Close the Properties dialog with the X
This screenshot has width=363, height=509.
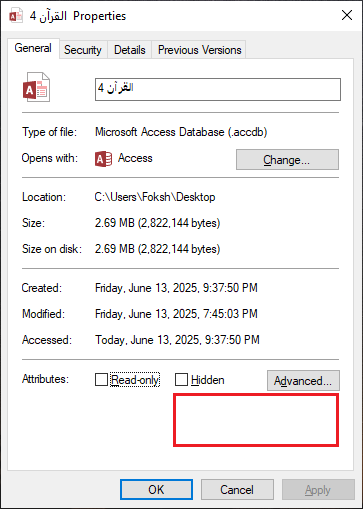pyautogui.click(x=347, y=15)
